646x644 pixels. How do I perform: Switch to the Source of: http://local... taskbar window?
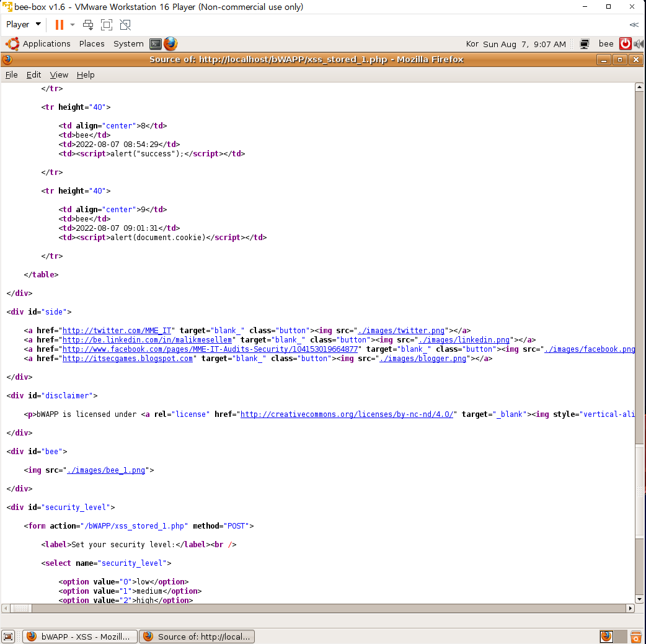[197, 637]
